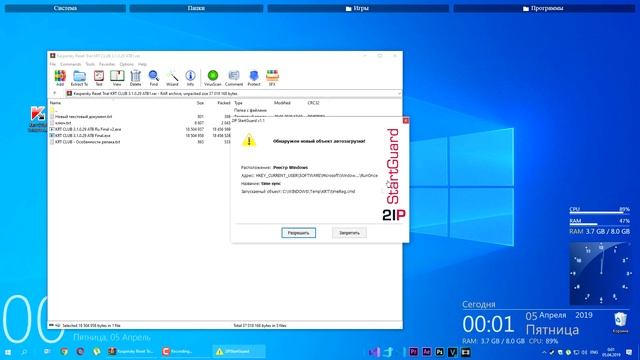The height and width of the screenshot is (360, 640).
Task: Open the Система panel at top
Action: click(x=65, y=8)
